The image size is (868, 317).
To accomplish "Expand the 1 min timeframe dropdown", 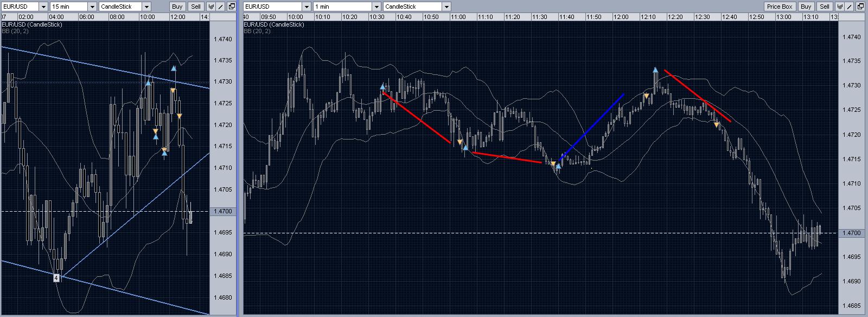I will pos(347,7).
